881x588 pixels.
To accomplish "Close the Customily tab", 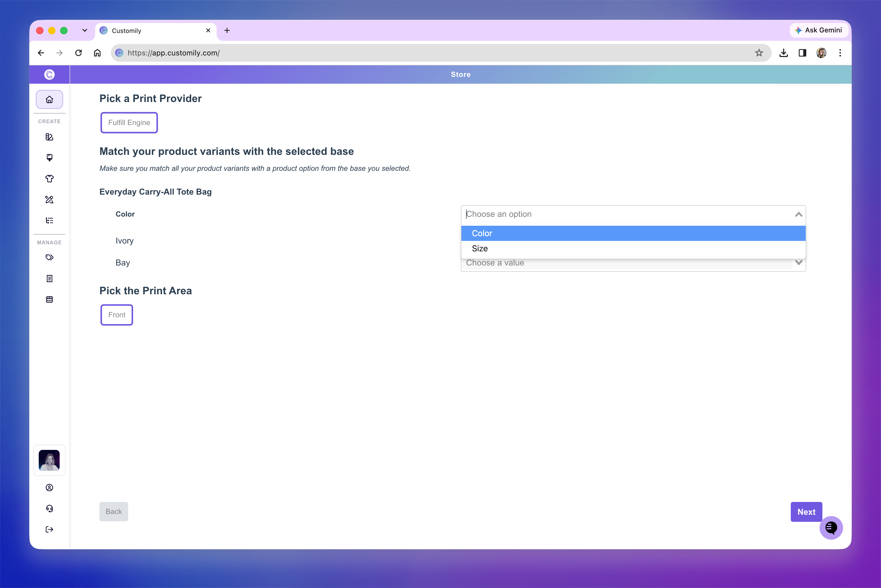I will point(208,30).
